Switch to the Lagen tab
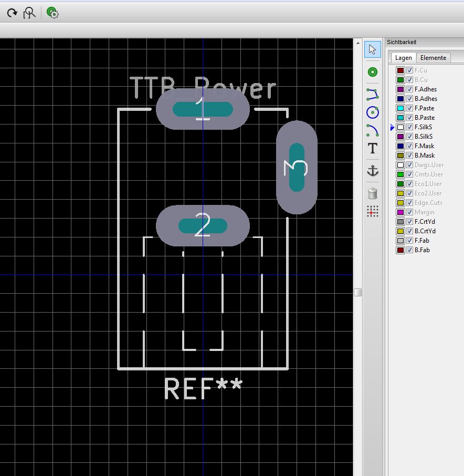The image size is (464, 476). [403, 58]
